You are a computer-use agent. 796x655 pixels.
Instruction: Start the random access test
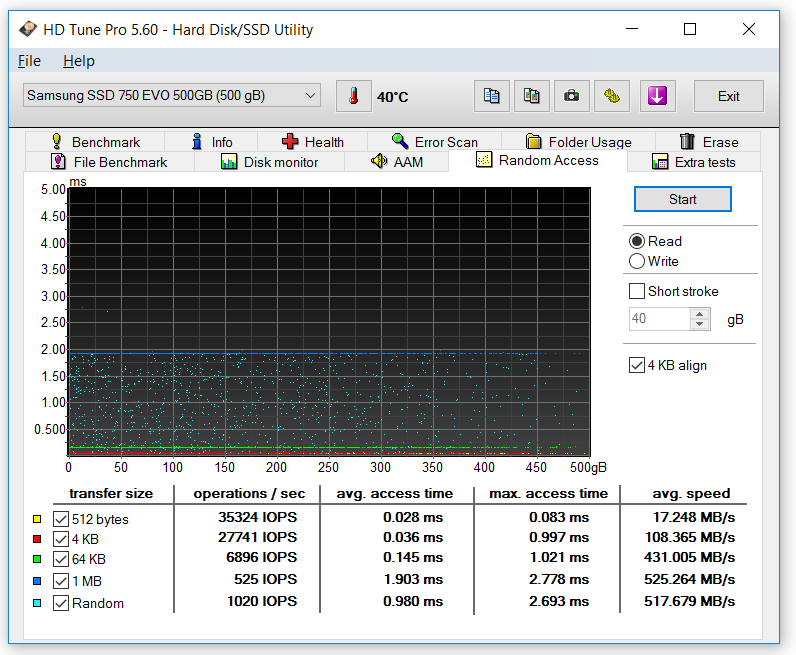pyautogui.click(x=683, y=199)
